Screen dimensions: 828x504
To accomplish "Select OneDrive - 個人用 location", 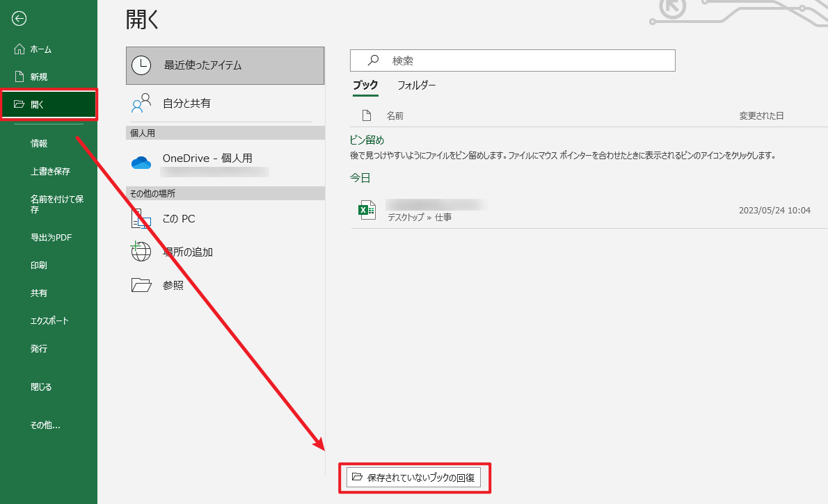I will tap(225, 163).
